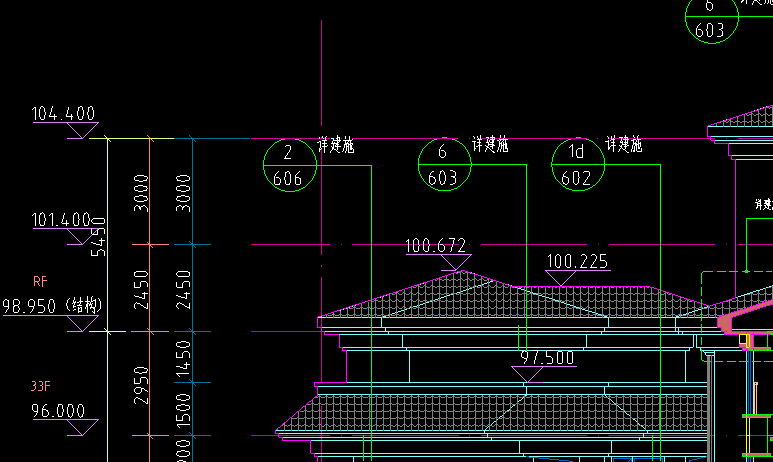Click the 98.950 (结构) elevation label

(x=52, y=306)
